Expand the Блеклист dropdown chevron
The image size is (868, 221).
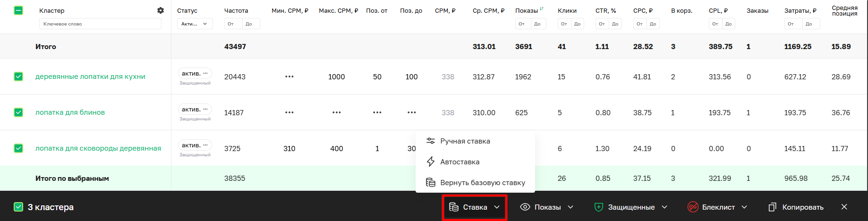744,207
